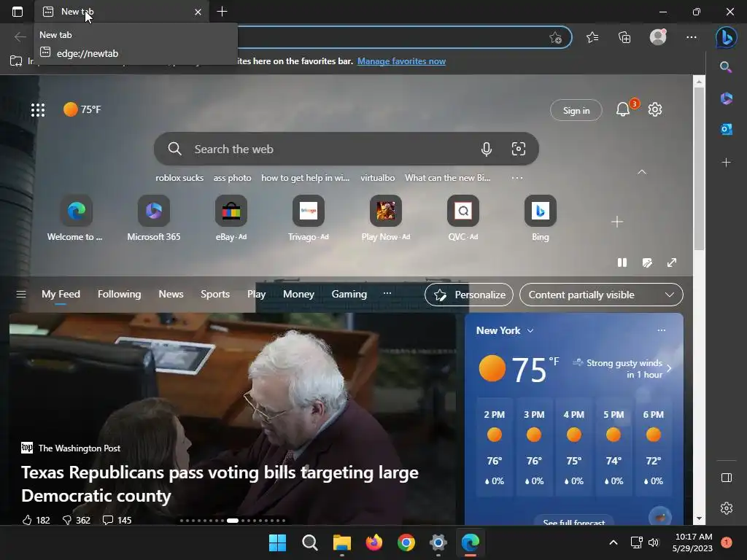Open page settings gear icon
This screenshot has width=747, height=560.
655,109
